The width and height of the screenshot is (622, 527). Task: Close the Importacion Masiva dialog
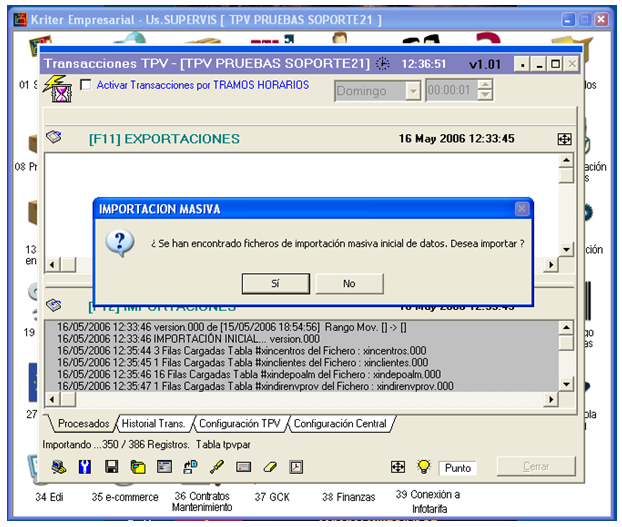(x=521, y=209)
